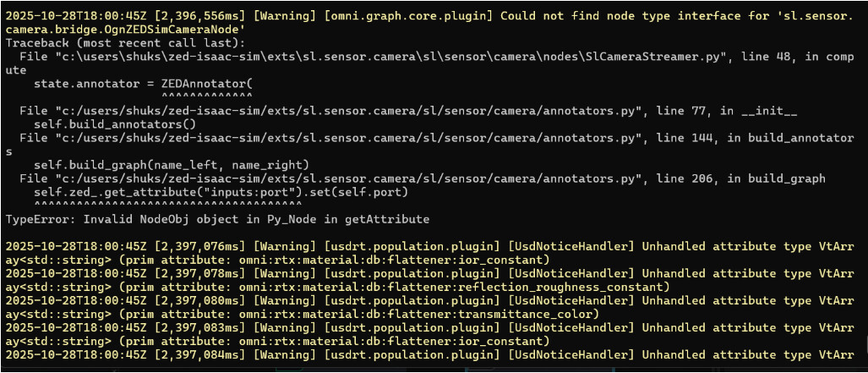Click the self.build_annotators() code line
The image size is (868, 373).
(112, 124)
